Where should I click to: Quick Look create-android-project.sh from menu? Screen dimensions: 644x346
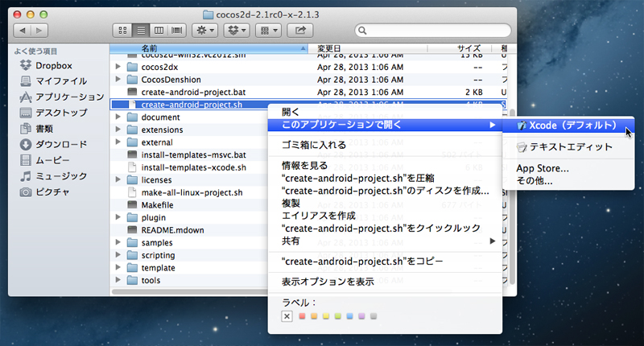(385, 229)
